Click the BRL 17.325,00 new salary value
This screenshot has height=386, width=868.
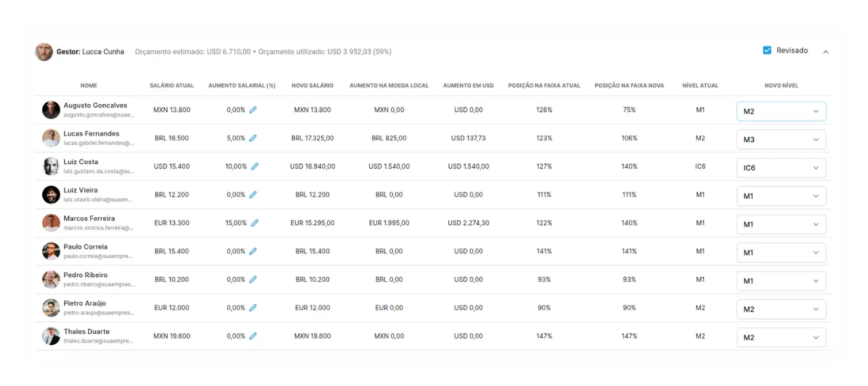313,138
